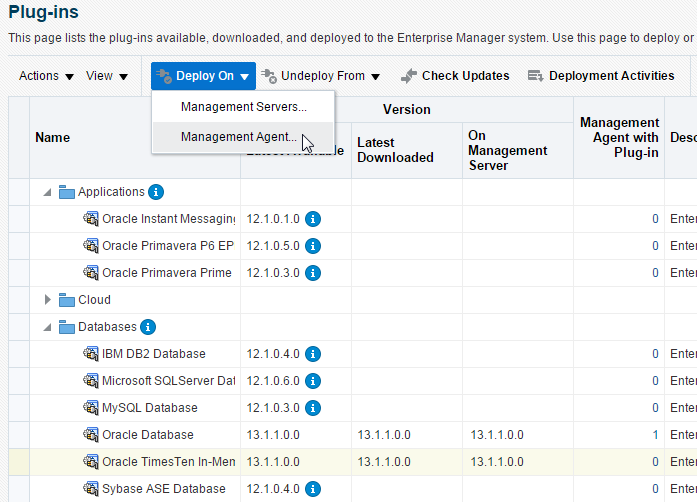
Task: Click info icon for Sybase ASE Database version
Action: pos(313,489)
